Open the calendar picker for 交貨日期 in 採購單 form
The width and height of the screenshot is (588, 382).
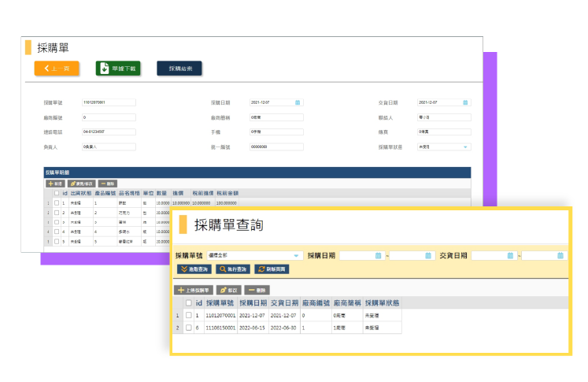point(465,102)
